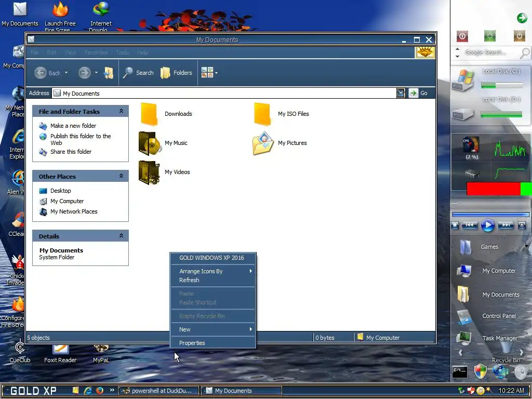Open the Games dropdown arrow
The height and width of the screenshot is (399, 532).
pyautogui.click(x=527, y=246)
